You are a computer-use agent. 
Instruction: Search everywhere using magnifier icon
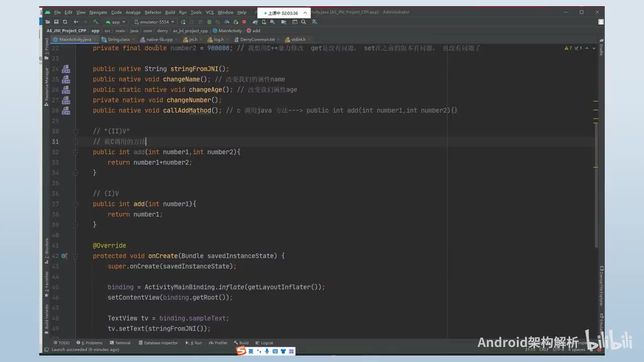tap(303, 22)
